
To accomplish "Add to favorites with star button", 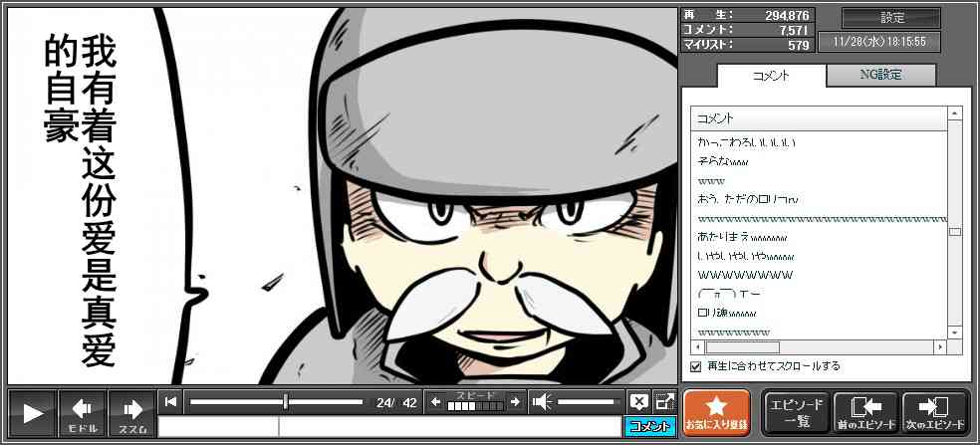I will tap(716, 413).
